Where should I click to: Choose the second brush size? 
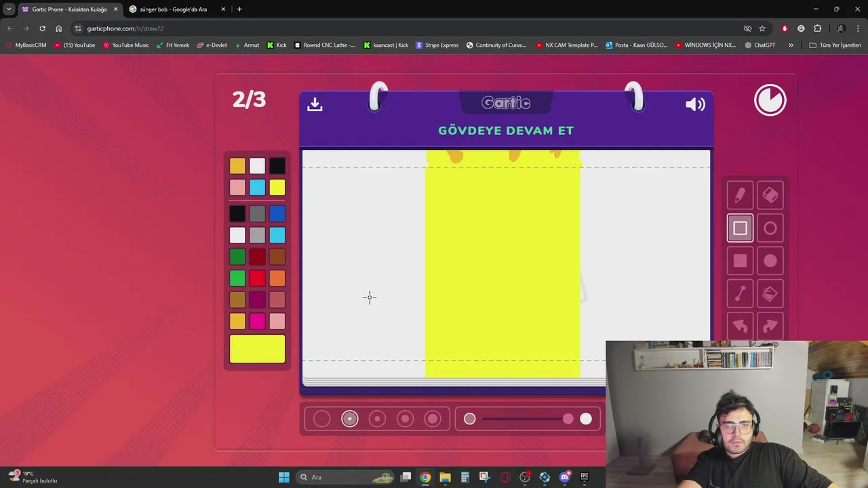(x=350, y=419)
